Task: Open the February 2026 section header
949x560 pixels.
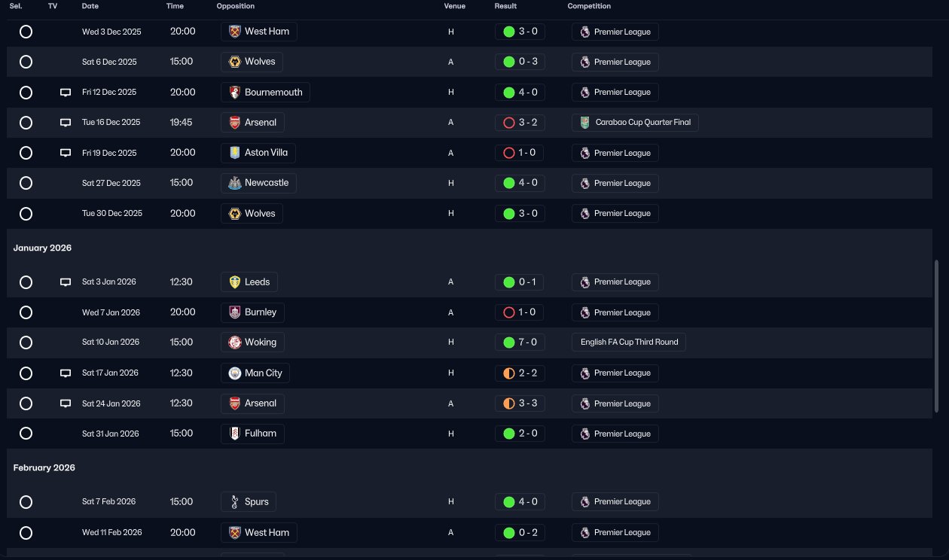Action: pyautogui.click(x=44, y=467)
